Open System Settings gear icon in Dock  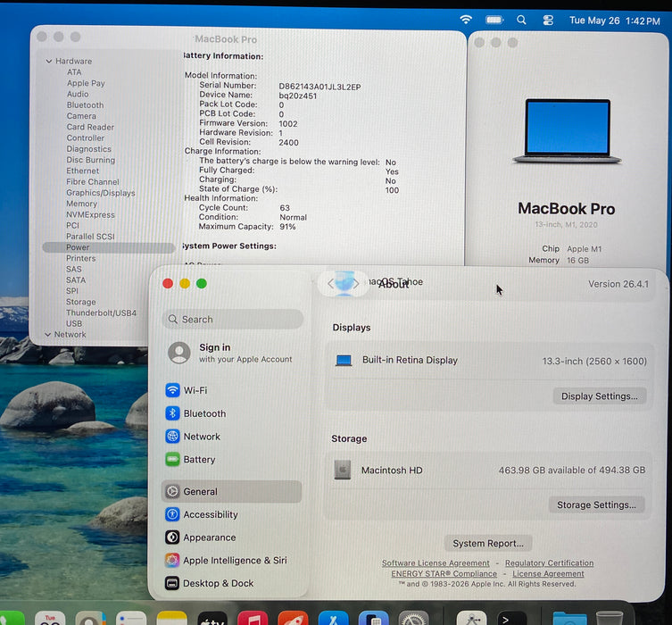pos(413,618)
